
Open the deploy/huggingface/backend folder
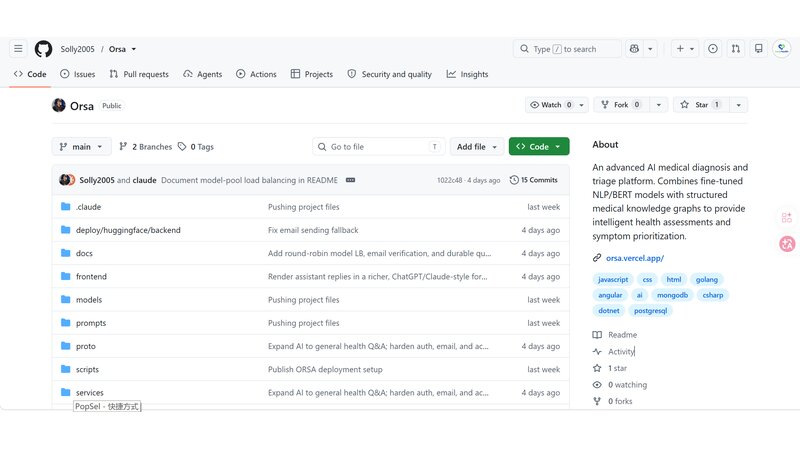tap(128, 230)
